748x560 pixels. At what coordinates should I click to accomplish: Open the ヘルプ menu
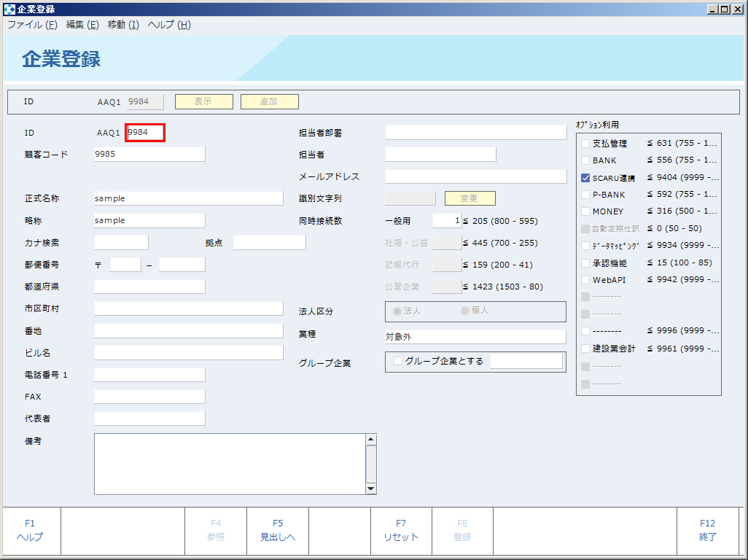[x=169, y=25]
